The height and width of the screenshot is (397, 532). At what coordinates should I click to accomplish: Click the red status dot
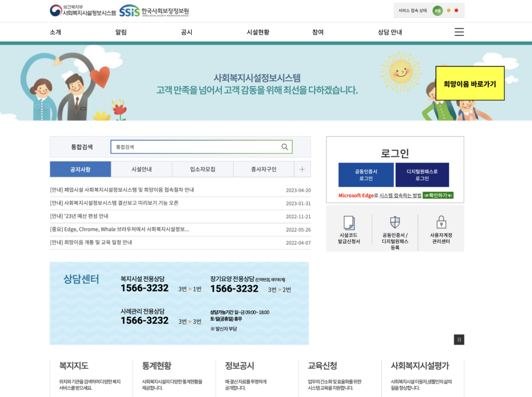(456, 10)
